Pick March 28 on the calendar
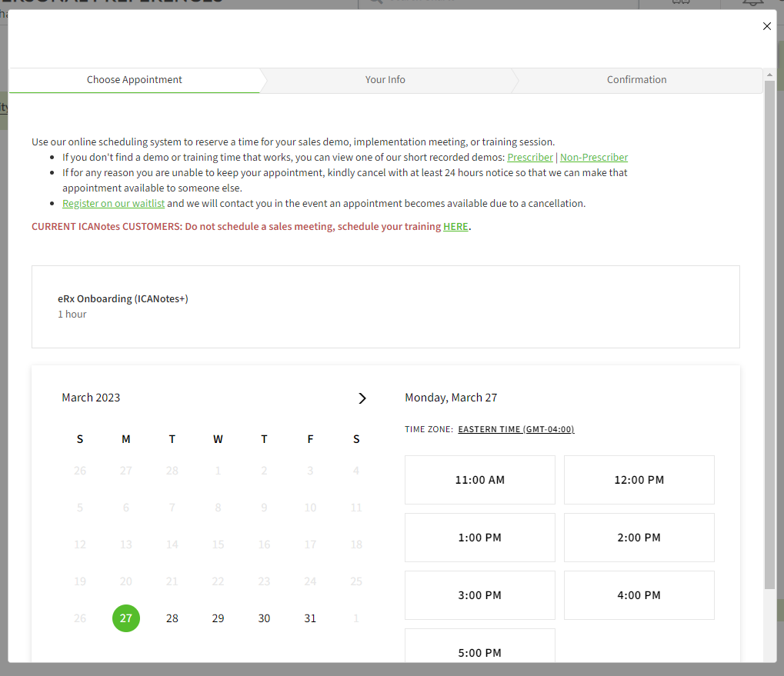Screen dimensions: 784x676 coord(172,618)
